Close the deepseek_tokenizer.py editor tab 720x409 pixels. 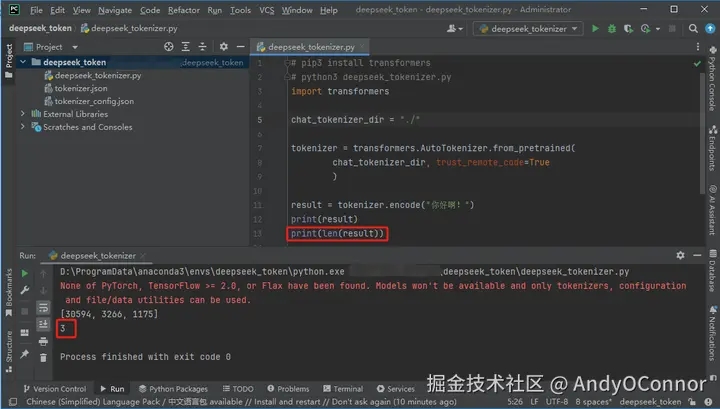point(362,46)
